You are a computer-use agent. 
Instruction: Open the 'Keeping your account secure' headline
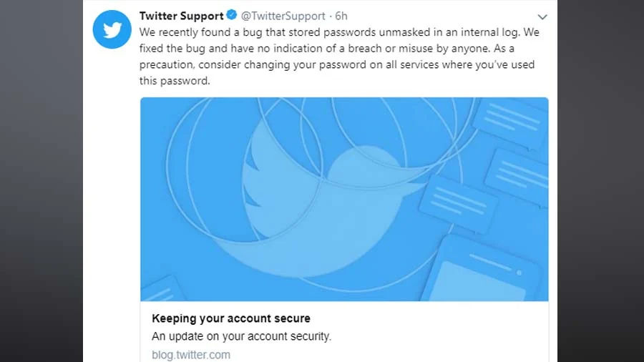(x=231, y=318)
